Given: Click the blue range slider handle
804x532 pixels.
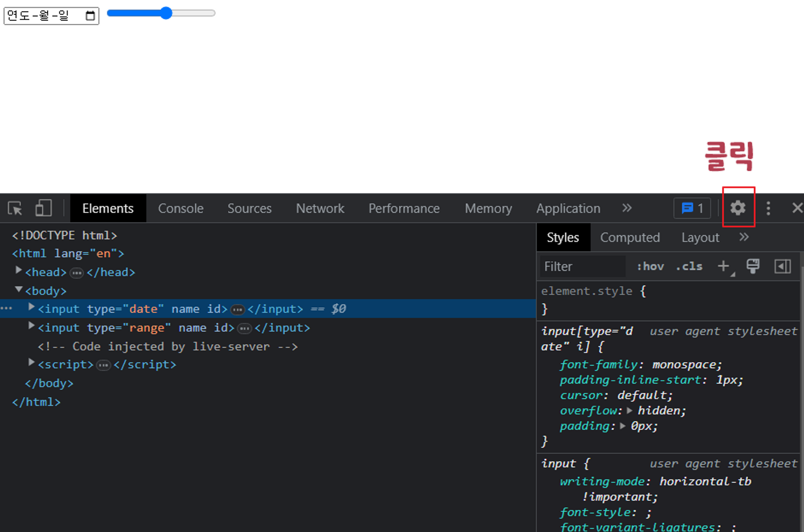Looking at the screenshot, I should [x=166, y=13].
